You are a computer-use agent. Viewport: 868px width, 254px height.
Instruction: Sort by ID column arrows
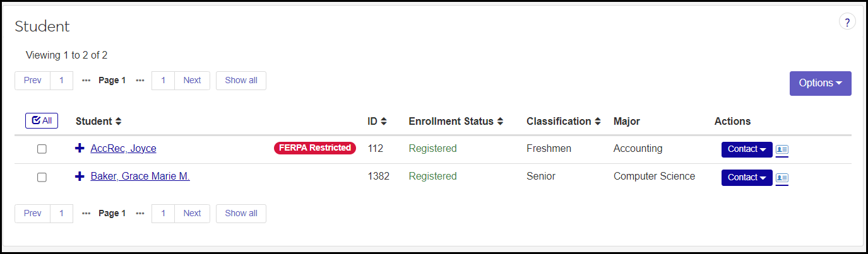pyautogui.click(x=384, y=122)
